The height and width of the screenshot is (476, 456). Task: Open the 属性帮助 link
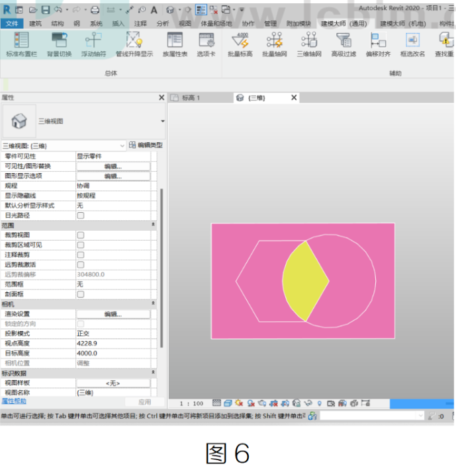tap(14, 401)
